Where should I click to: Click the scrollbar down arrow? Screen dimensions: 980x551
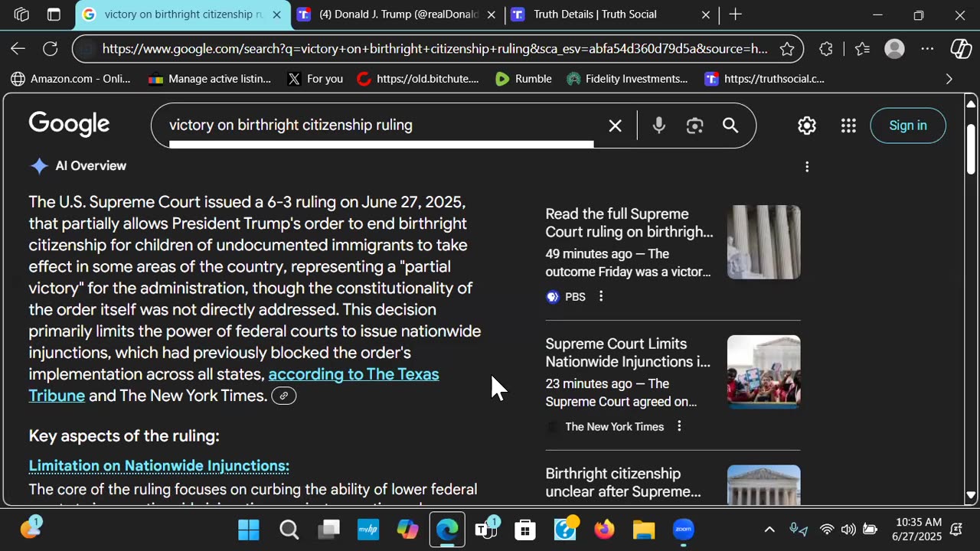971,495
